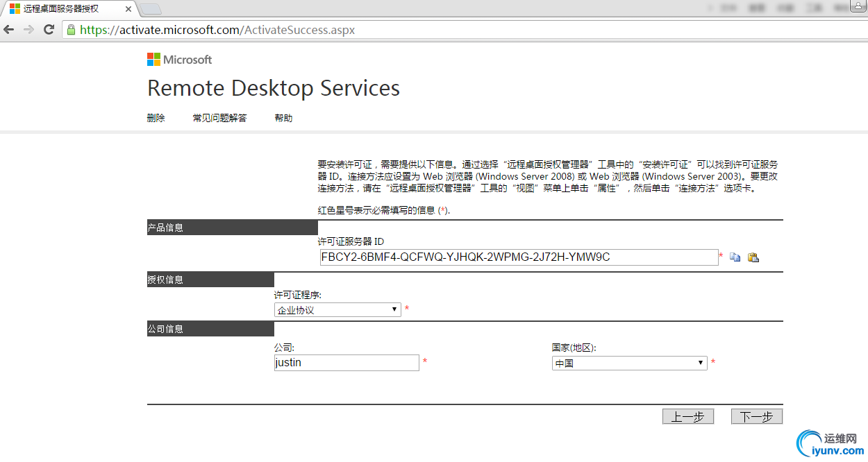Expand the 国家(地区) dropdown showing 中国
This screenshot has height=462, width=868.
pos(629,363)
